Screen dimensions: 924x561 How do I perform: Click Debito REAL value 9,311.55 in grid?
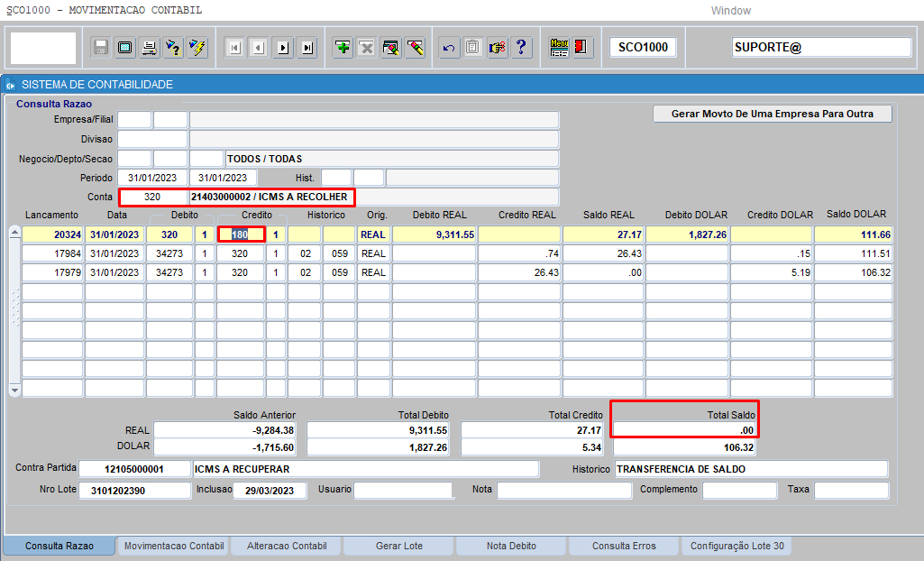tap(434, 235)
